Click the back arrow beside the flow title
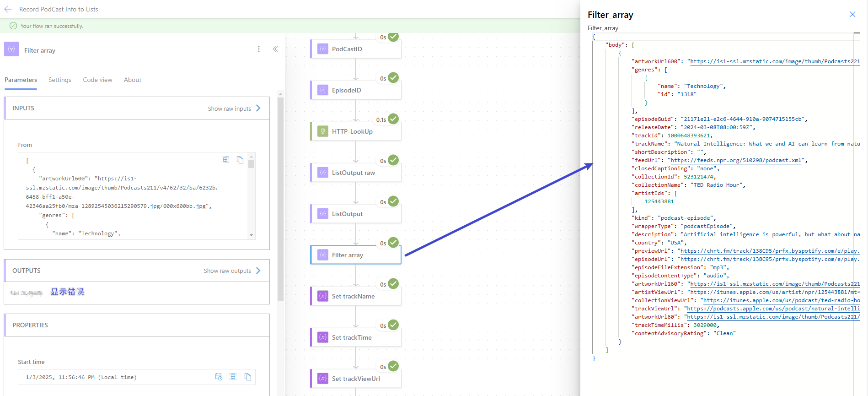 pyautogui.click(x=8, y=9)
